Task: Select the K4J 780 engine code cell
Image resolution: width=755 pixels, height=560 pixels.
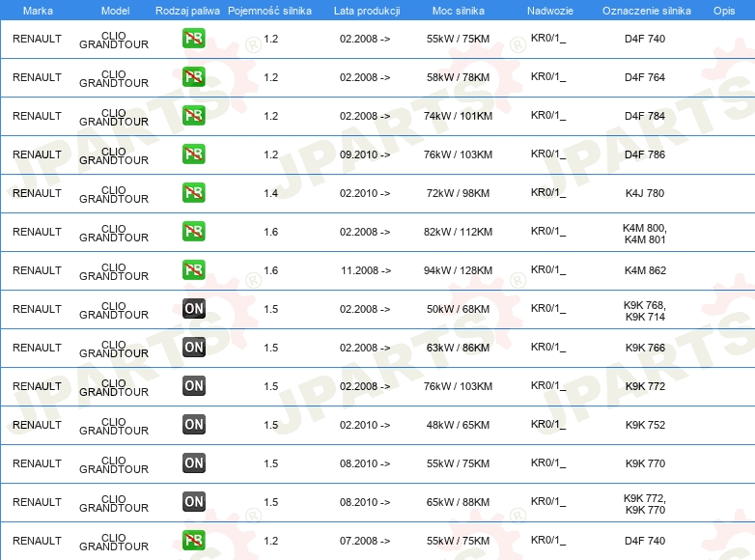Action: tap(645, 193)
